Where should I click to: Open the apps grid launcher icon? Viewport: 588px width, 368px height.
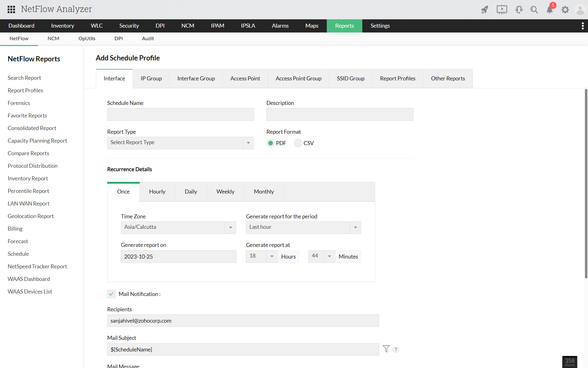point(11,9)
